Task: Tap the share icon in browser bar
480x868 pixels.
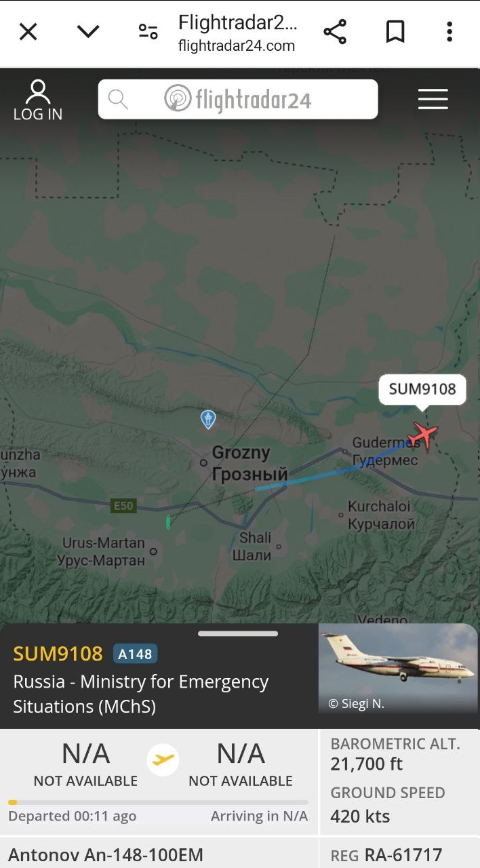Action: click(x=335, y=32)
